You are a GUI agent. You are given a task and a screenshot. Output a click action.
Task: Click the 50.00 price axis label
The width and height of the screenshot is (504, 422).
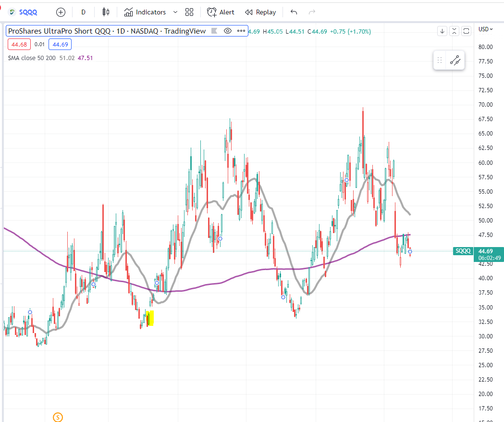[485, 220]
